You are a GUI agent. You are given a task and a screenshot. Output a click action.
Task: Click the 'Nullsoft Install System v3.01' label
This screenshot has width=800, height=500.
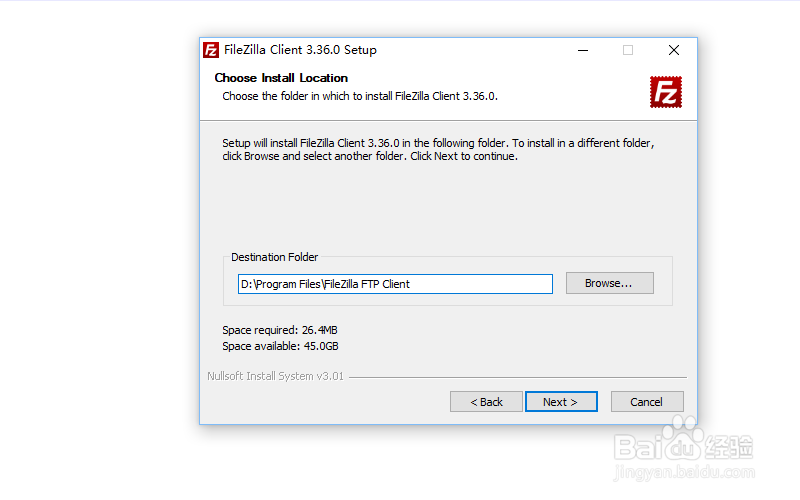pyautogui.click(x=275, y=377)
